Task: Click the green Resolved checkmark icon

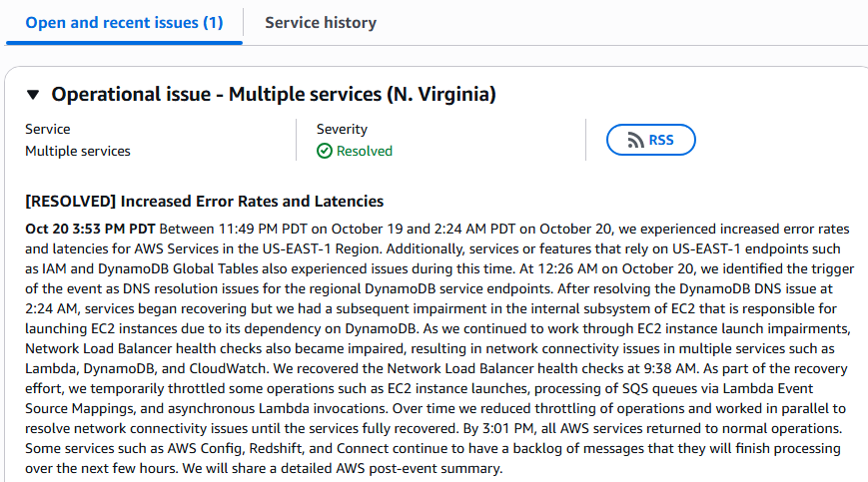Action: (324, 152)
